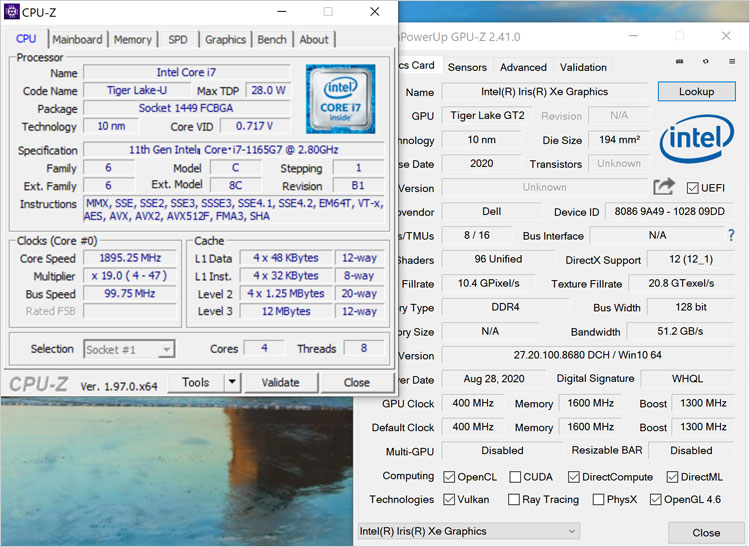Screen dimensions: 750x547
Task: Click the Max TDP value 28.0 W
Action: click(x=268, y=90)
